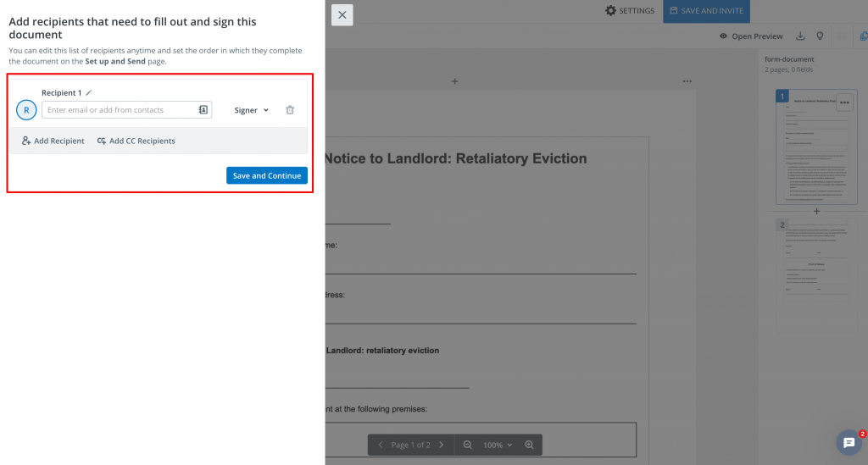The image size is (868, 465).
Task: Delete Recipient 1 with the trash icon
Action: (x=290, y=110)
